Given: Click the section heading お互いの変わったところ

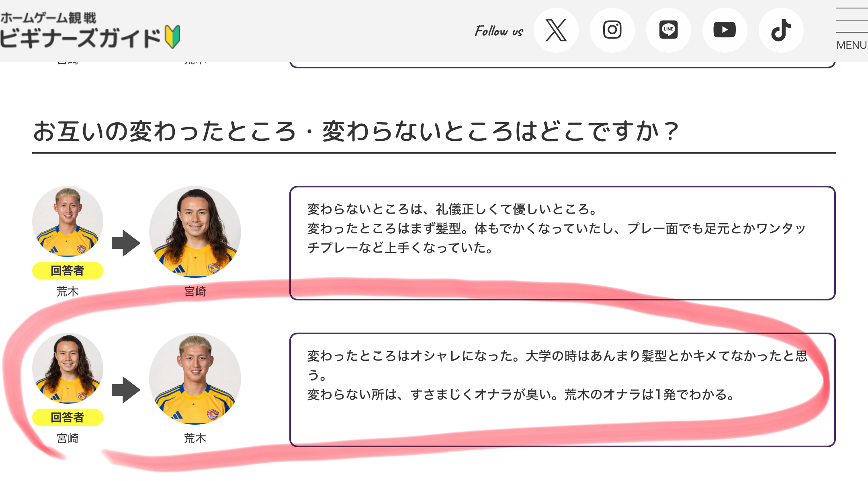Looking at the screenshot, I should [x=356, y=132].
